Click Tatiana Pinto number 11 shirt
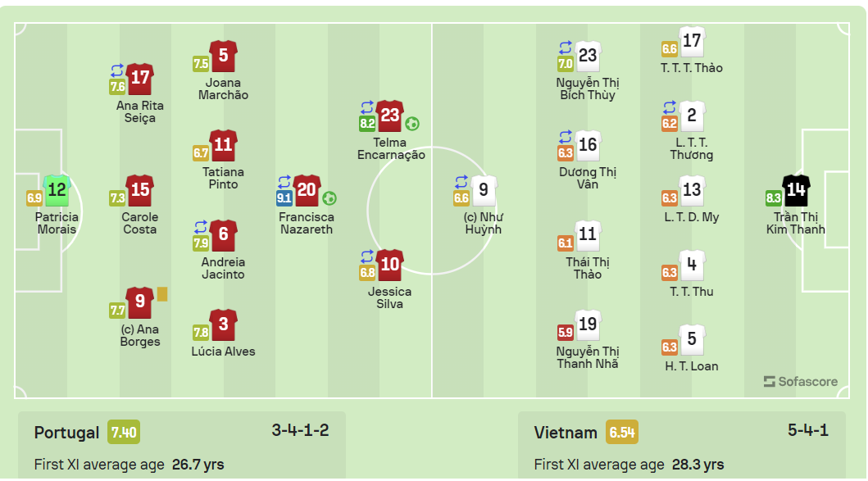 (x=223, y=146)
